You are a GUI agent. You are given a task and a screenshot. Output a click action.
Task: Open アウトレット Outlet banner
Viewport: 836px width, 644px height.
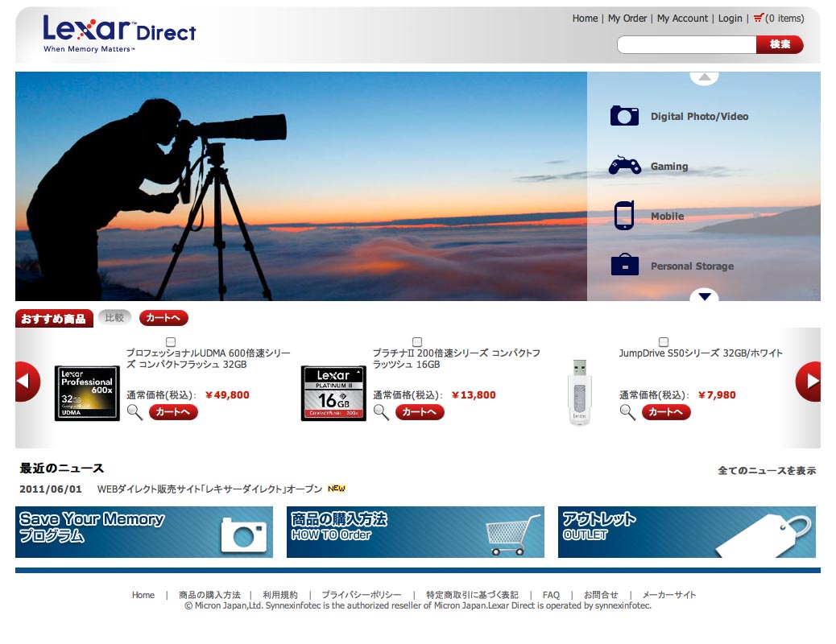click(x=687, y=532)
